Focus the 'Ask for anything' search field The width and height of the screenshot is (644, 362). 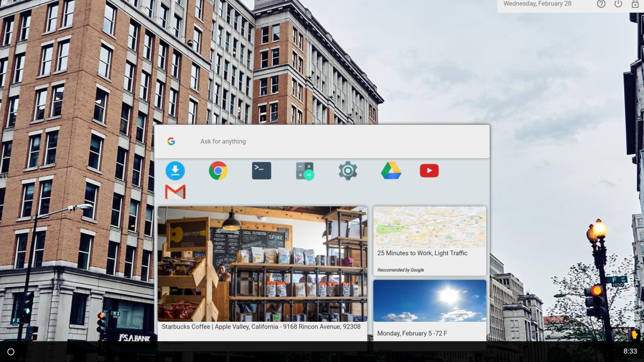point(322,142)
